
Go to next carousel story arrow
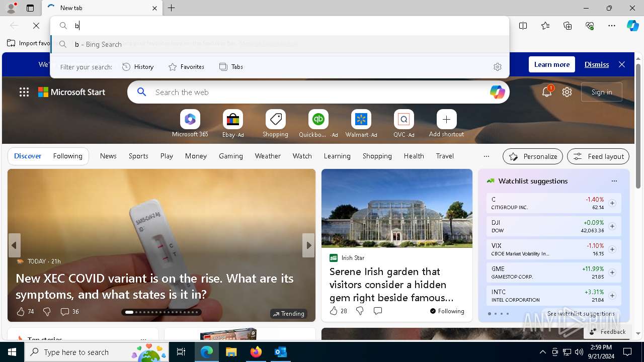pyautogui.click(x=308, y=245)
